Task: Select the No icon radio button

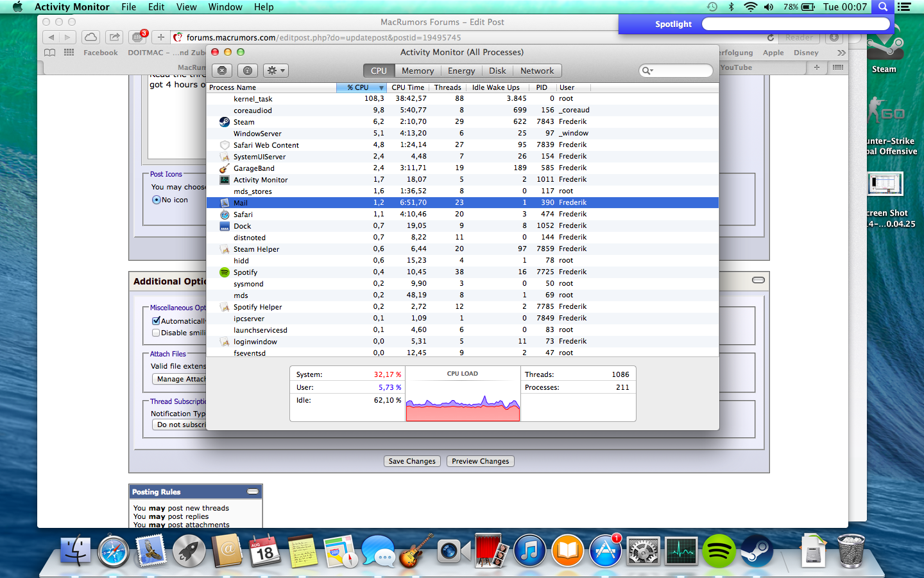Action: pos(156,200)
